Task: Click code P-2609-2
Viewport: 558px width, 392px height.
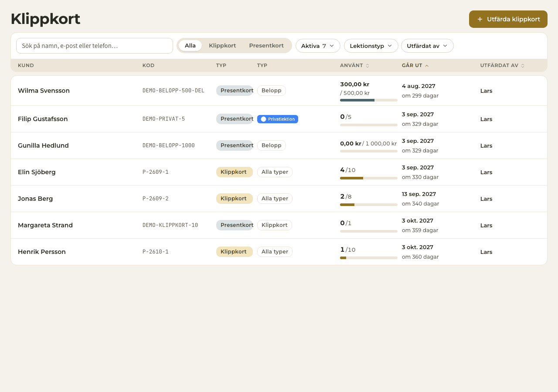Action: [156, 199]
